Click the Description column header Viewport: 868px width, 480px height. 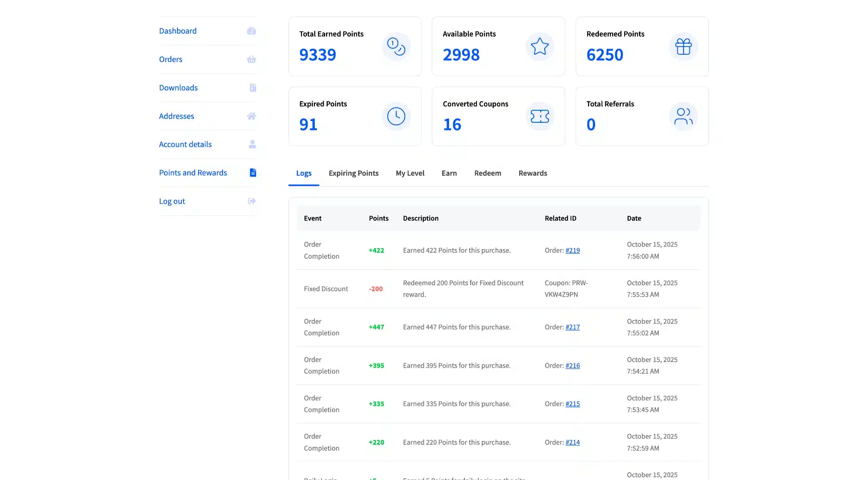[x=421, y=218]
